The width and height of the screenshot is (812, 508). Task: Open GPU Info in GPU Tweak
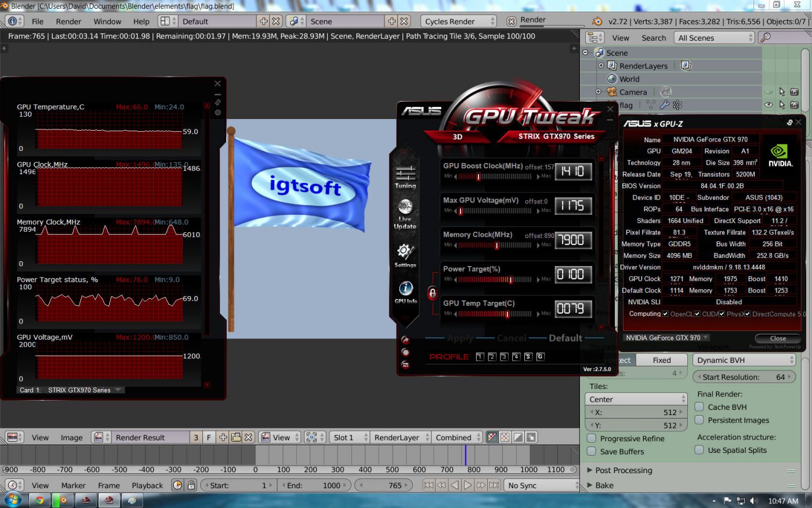tap(405, 292)
